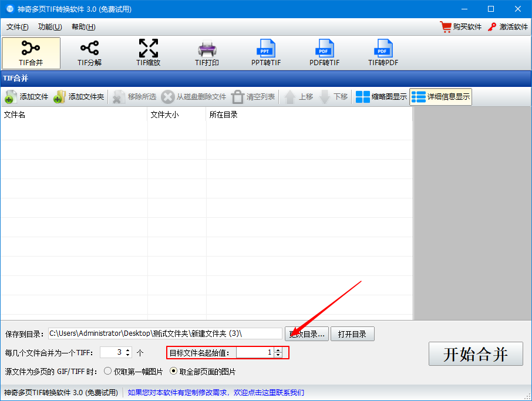The image size is (532, 401).
Task: Close the application window
Action: pyautogui.click(x=518, y=9)
